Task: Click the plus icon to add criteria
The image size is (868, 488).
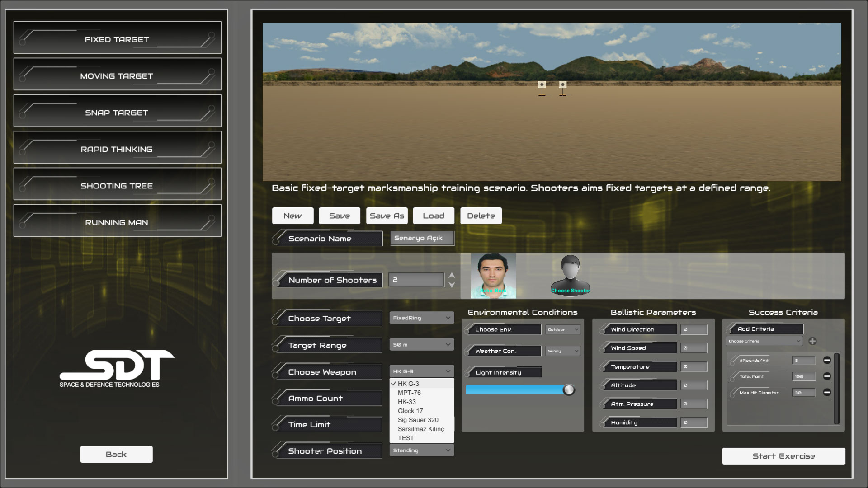Action: pyautogui.click(x=812, y=341)
